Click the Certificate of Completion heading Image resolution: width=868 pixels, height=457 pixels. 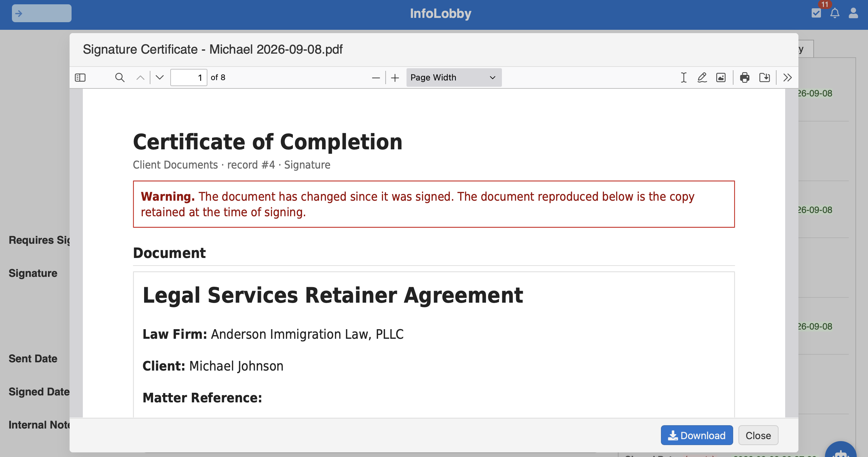tap(268, 141)
